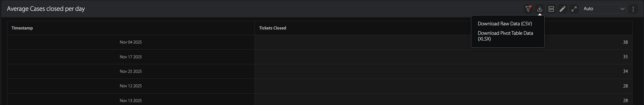Click the tickets closed value 34

[x=625, y=72]
